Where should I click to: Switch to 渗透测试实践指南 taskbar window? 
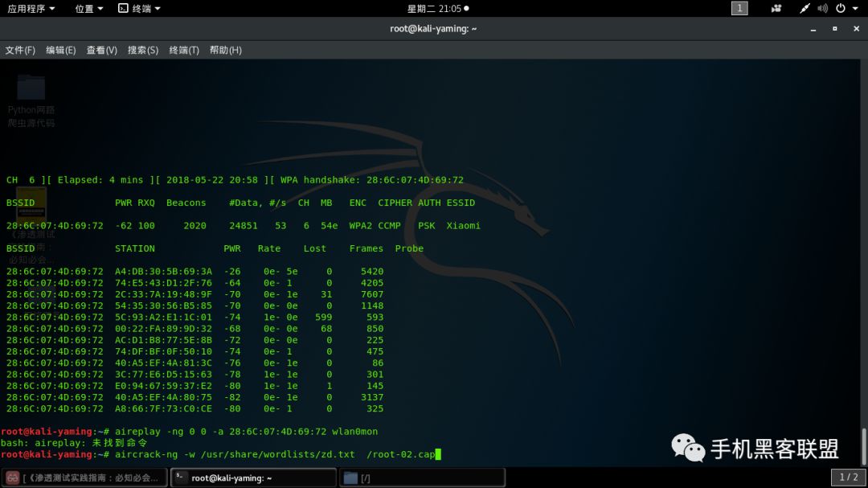pyautogui.click(x=84, y=478)
